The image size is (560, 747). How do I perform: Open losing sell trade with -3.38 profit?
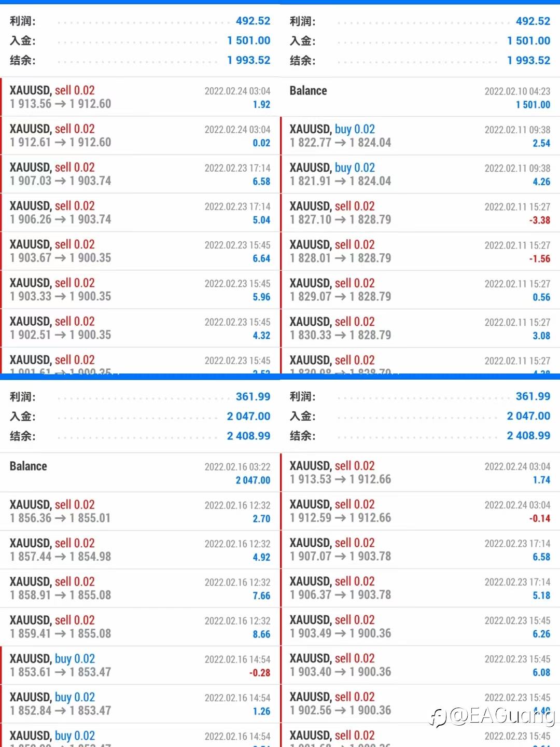tap(420, 213)
